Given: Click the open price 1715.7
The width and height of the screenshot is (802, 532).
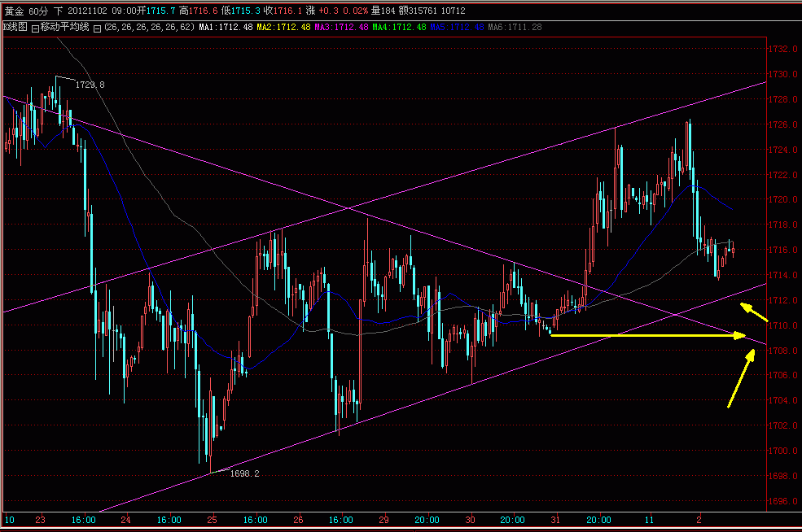Looking at the screenshot, I should pos(160,11).
